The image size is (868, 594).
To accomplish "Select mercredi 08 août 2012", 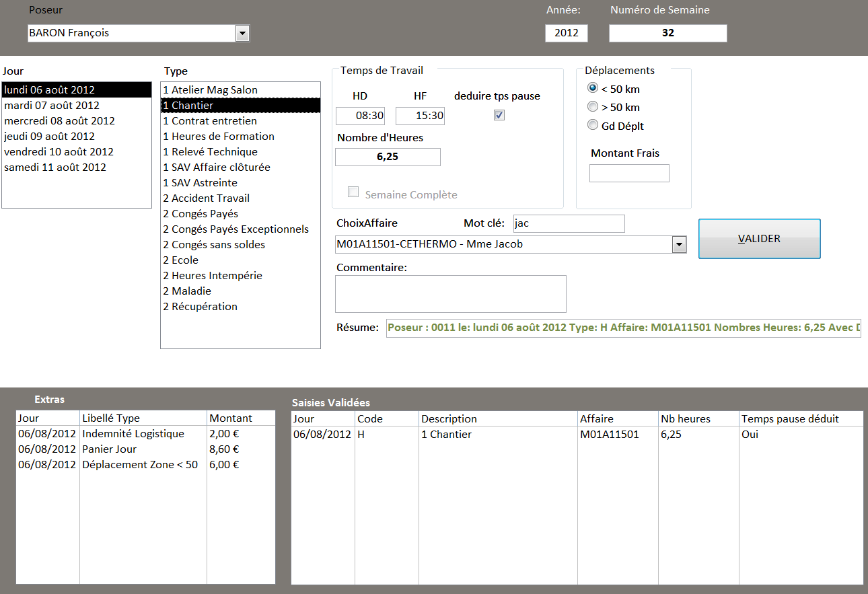I will [x=77, y=121].
